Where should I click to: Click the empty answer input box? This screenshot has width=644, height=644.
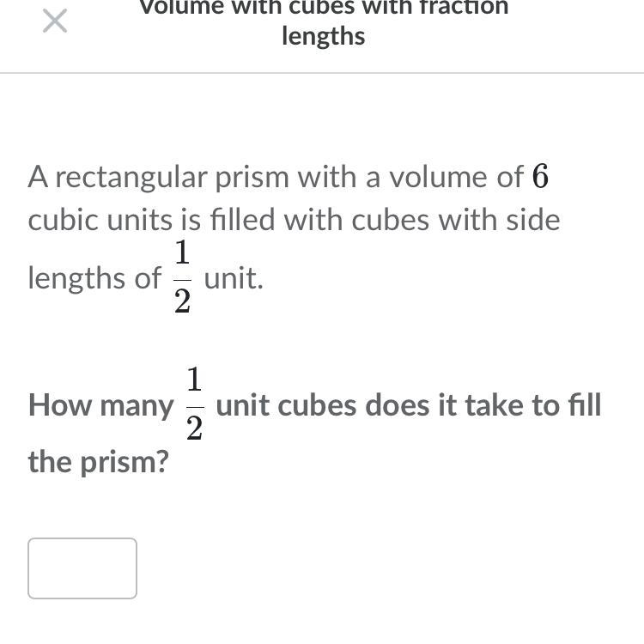pyautogui.click(x=82, y=568)
